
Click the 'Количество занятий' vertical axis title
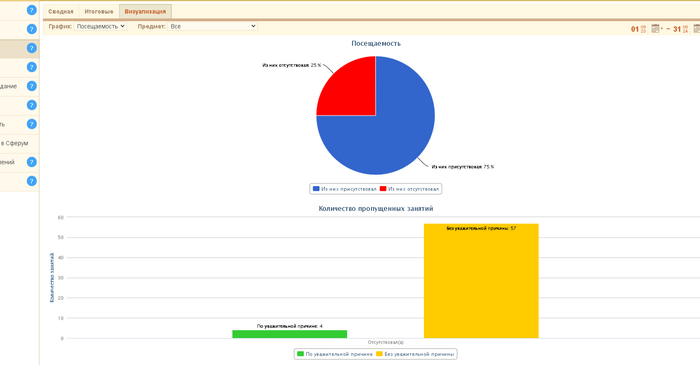(52, 278)
